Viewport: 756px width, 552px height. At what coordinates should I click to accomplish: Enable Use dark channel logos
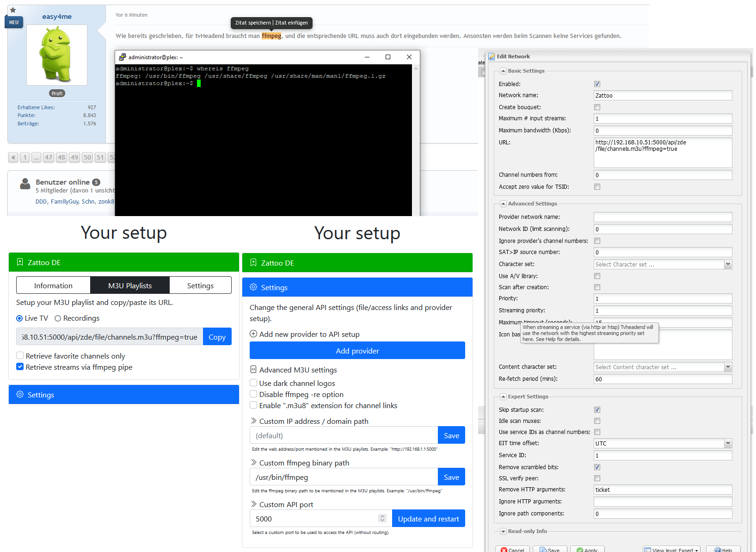[253, 383]
